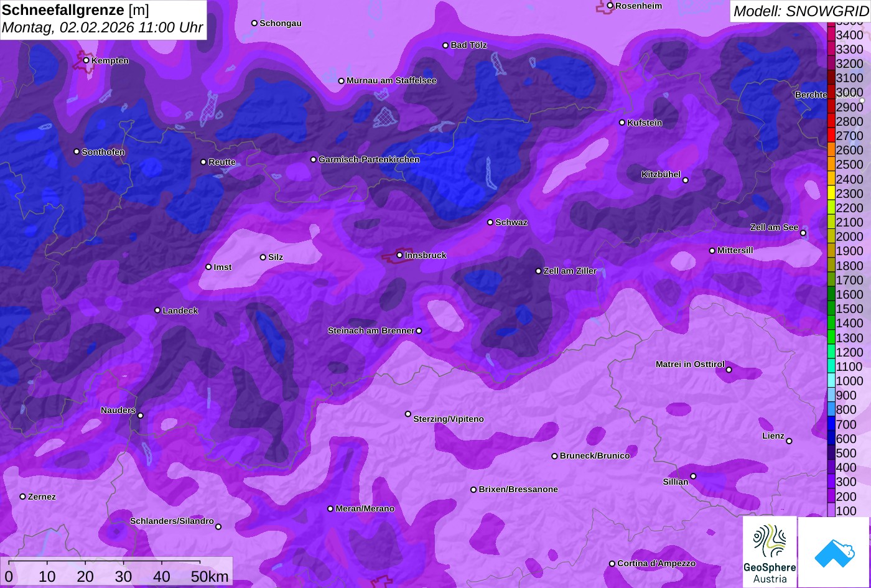The image size is (871, 588).
Task: Click the Modell: SNOWGRID label
Action: click(801, 11)
